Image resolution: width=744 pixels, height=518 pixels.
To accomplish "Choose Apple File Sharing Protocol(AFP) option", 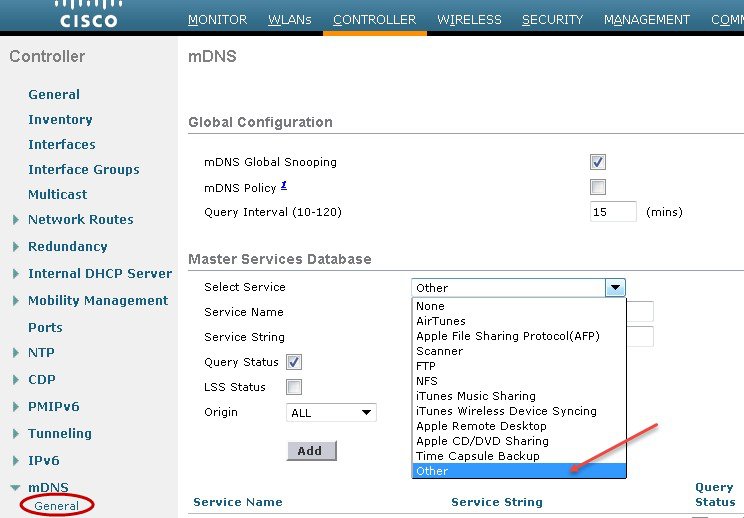I will [519, 336].
